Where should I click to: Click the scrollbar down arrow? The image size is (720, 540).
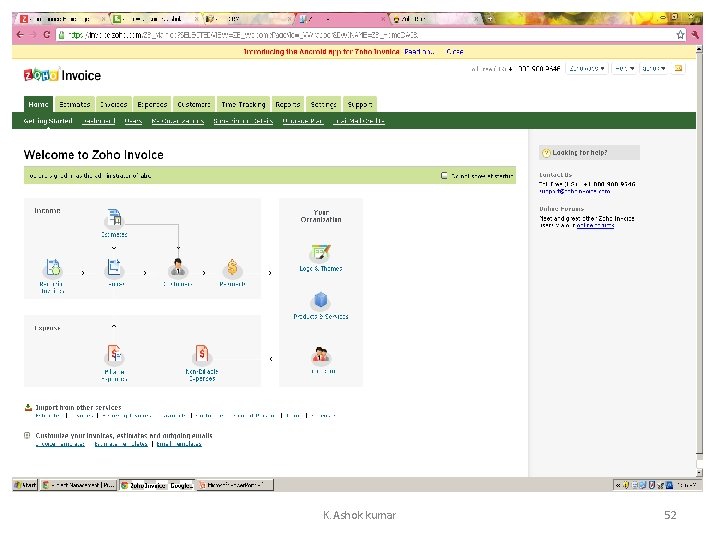(699, 472)
